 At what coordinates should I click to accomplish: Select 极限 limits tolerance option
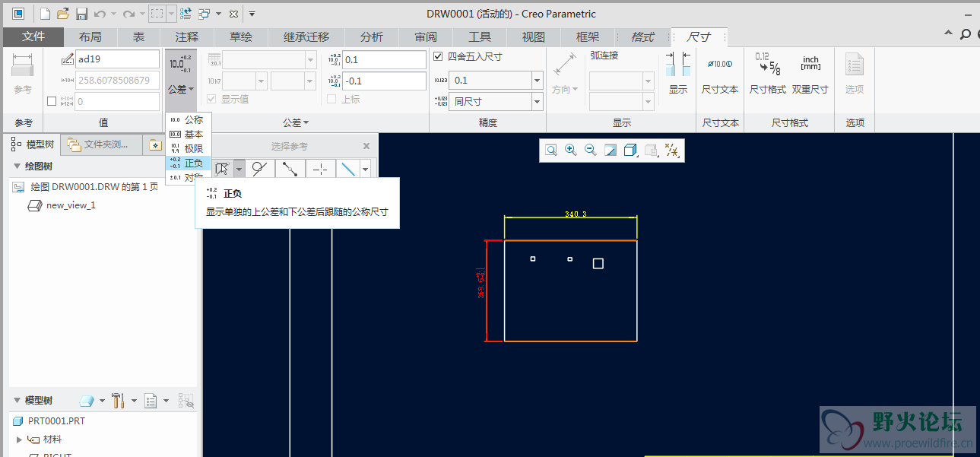(188, 148)
